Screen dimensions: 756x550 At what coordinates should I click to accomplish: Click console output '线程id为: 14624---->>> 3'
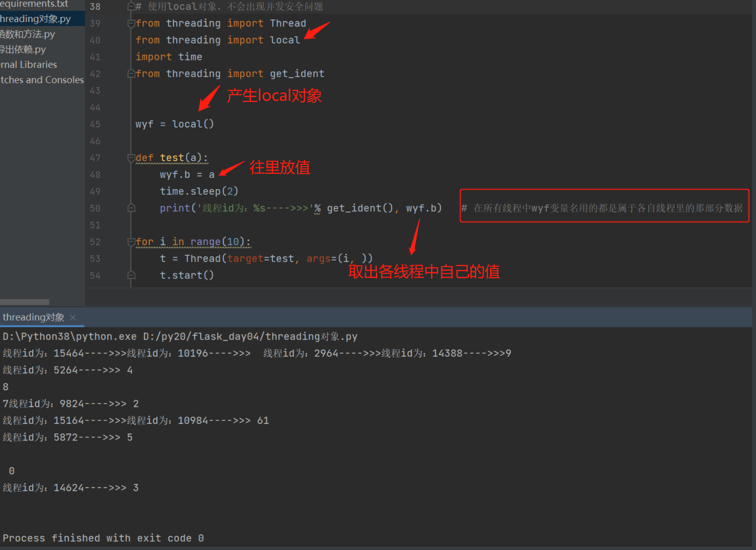[71, 488]
